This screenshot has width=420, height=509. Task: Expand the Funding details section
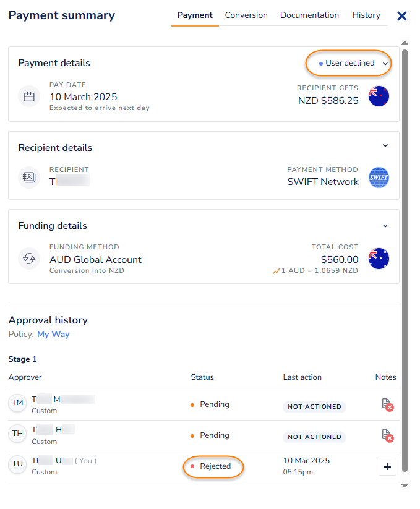coord(385,226)
